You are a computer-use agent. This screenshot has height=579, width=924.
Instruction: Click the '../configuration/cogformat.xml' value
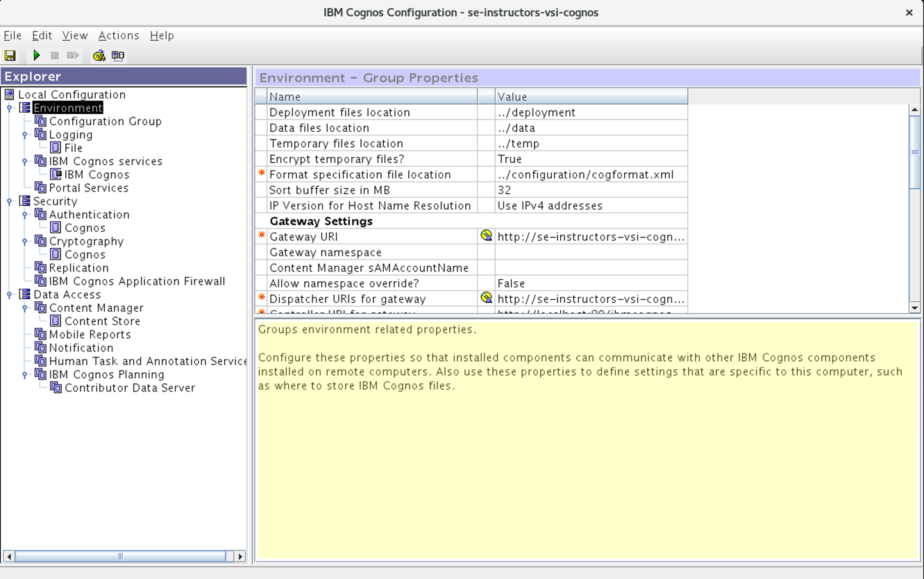[x=591, y=174]
